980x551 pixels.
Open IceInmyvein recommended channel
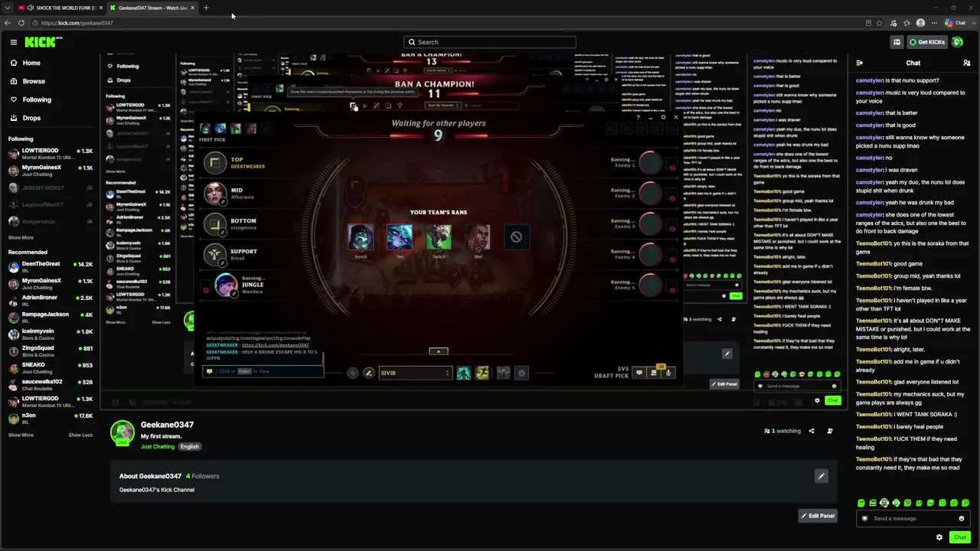click(x=51, y=334)
